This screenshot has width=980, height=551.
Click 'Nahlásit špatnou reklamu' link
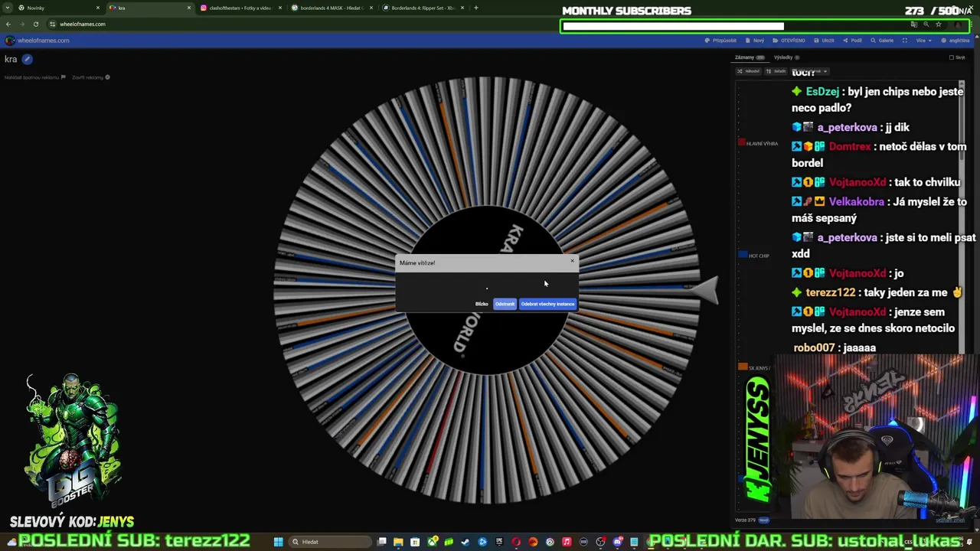(x=35, y=77)
